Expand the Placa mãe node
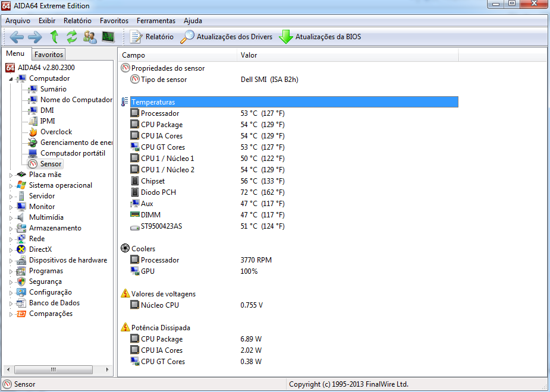This screenshot has height=392, width=550. pyautogui.click(x=11, y=175)
